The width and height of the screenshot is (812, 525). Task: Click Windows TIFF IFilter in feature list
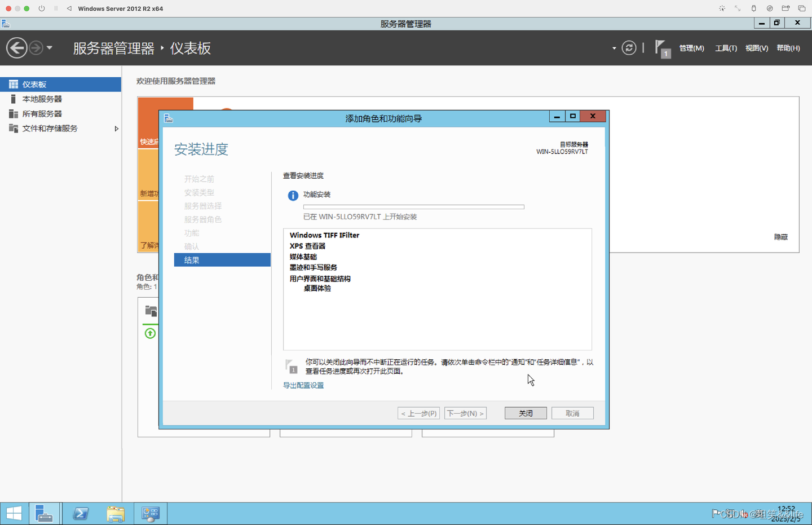click(x=324, y=235)
